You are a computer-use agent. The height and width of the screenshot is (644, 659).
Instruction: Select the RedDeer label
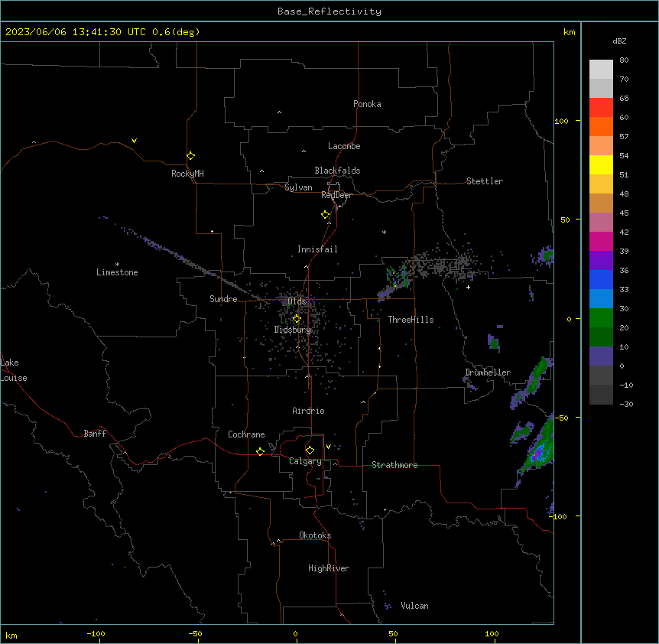(336, 195)
